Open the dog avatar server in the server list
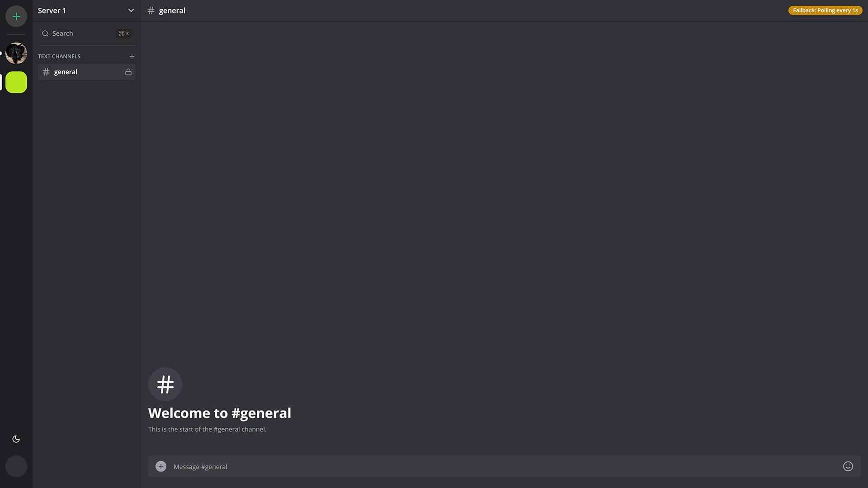The width and height of the screenshot is (868, 488). pos(16,53)
